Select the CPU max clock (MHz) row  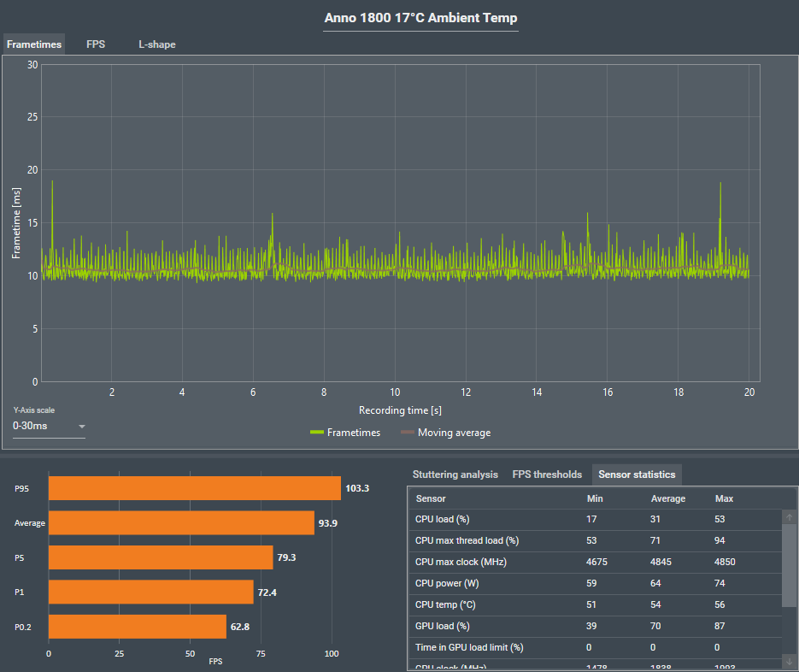click(x=595, y=562)
